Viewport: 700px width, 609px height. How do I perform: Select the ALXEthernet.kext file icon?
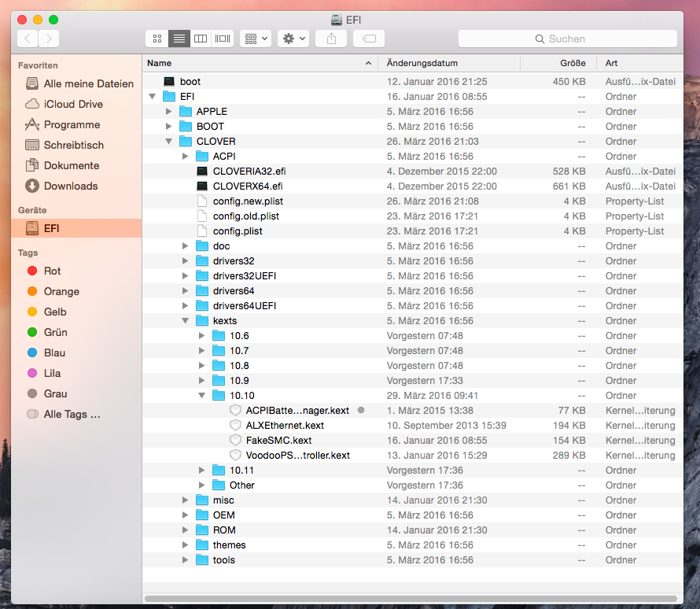point(235,426)
